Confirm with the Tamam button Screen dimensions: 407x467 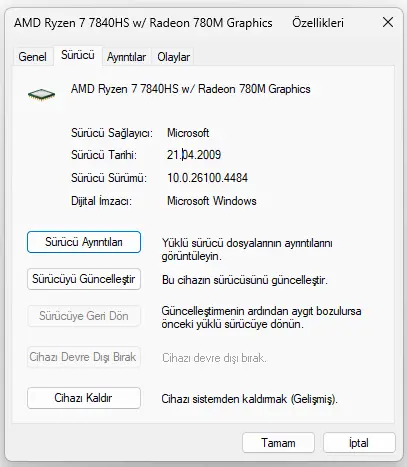[x=278, y=443]
